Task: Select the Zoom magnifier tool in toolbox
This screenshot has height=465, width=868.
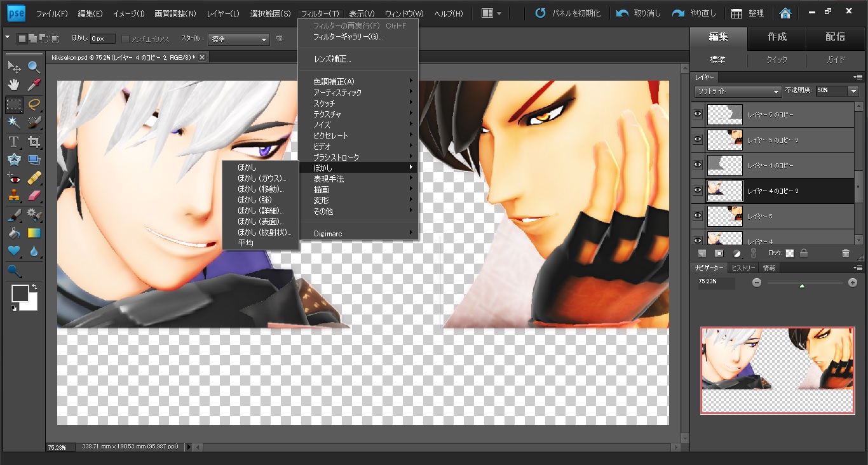Action: (x=34, y=66)
